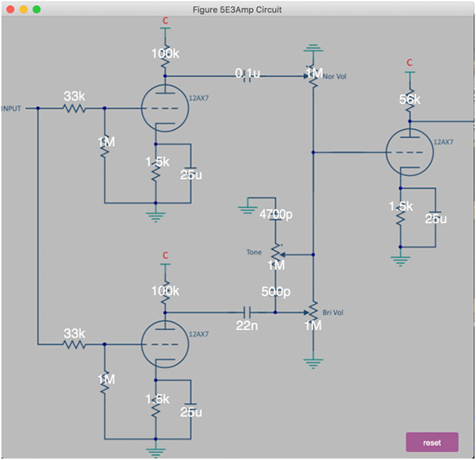The height and width of the screenshot is (460, 476).
Task: Click the INPUT label
Action: pyautogui.click(x=11, y=109)
